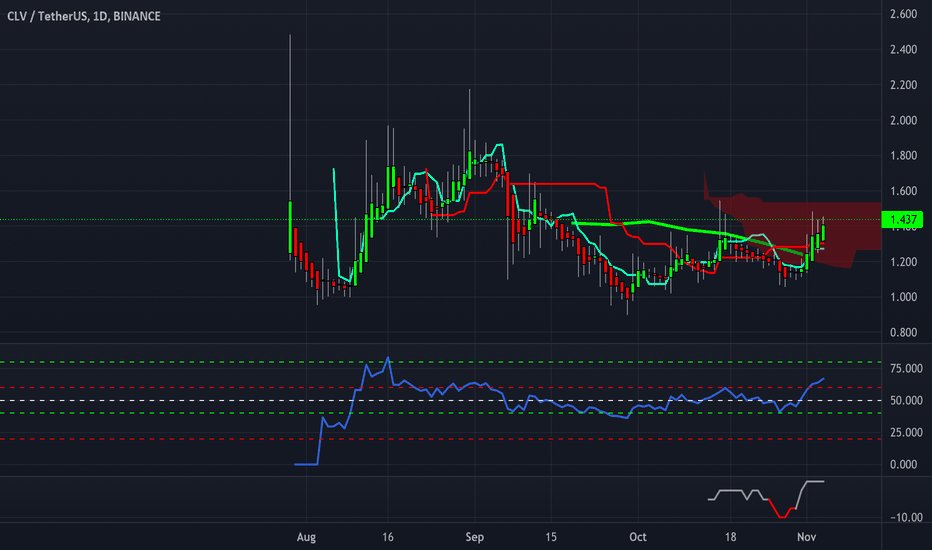This screenshot has width=932, height=550.
Task: Click the 0.800 price axis label
Action: click(903, 332)
